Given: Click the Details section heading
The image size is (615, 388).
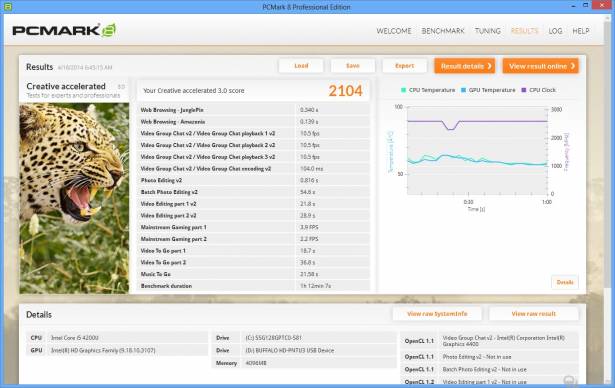Looking at the screenshot, I should (39, 315).
